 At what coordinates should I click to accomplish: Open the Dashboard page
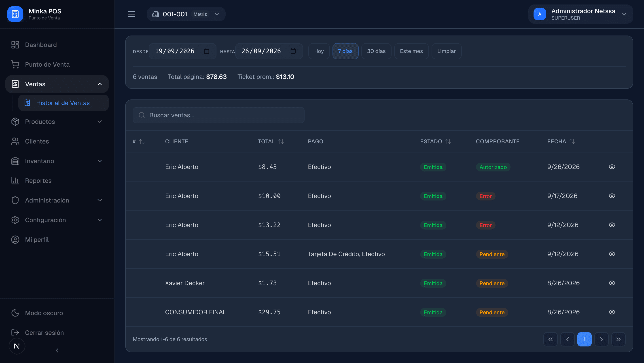(57, 45)
